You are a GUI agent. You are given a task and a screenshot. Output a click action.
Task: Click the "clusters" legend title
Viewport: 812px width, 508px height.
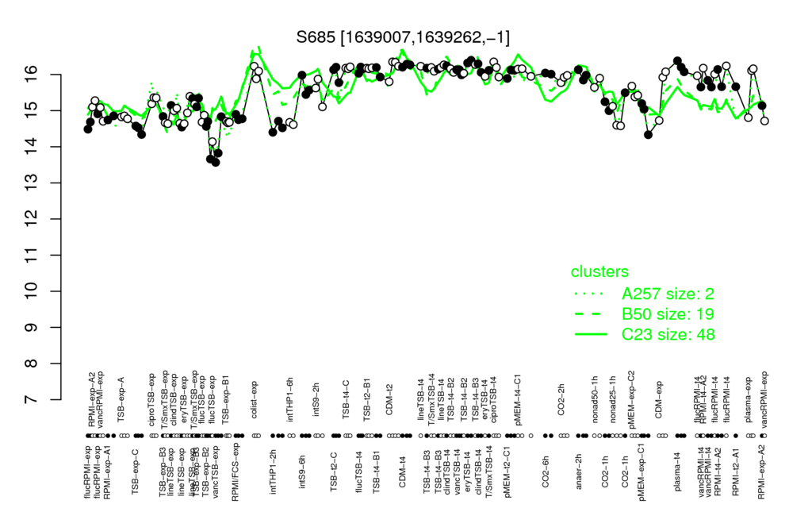coord(599,272)
